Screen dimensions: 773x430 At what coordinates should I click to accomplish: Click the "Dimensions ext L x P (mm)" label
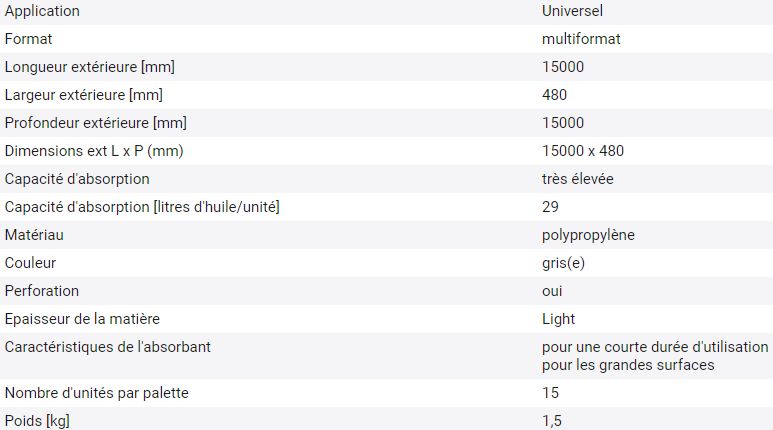click(x=94, y=151)
